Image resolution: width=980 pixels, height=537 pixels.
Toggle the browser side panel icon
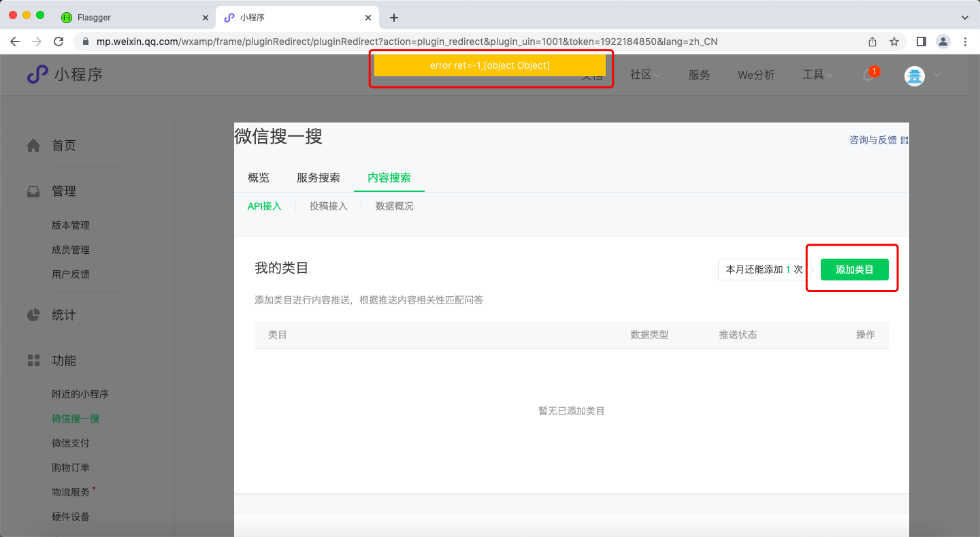[x=921, y=42]
